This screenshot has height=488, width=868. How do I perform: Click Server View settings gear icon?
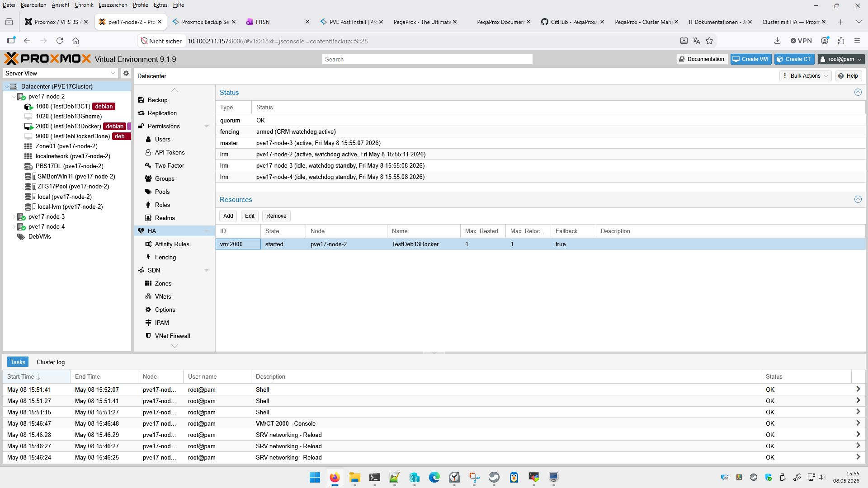point(126,73)
